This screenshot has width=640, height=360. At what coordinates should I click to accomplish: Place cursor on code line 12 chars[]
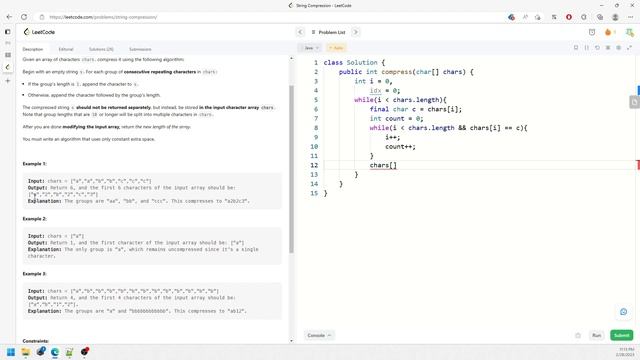(x=383, y=165)
